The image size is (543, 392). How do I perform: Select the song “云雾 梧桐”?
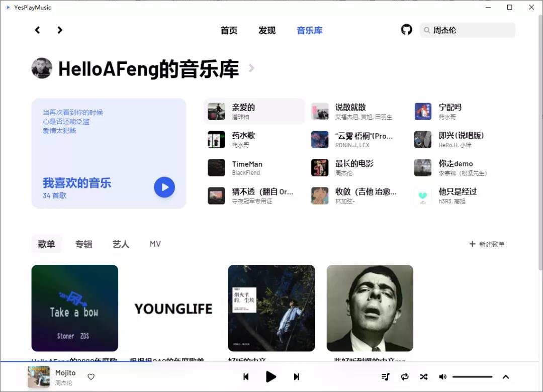click(x=357, y=139)
